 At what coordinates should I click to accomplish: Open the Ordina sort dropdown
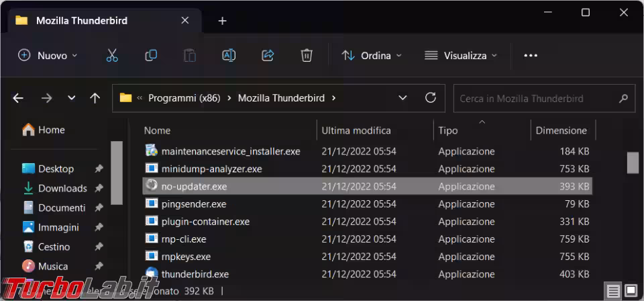[x=372, y=56]
